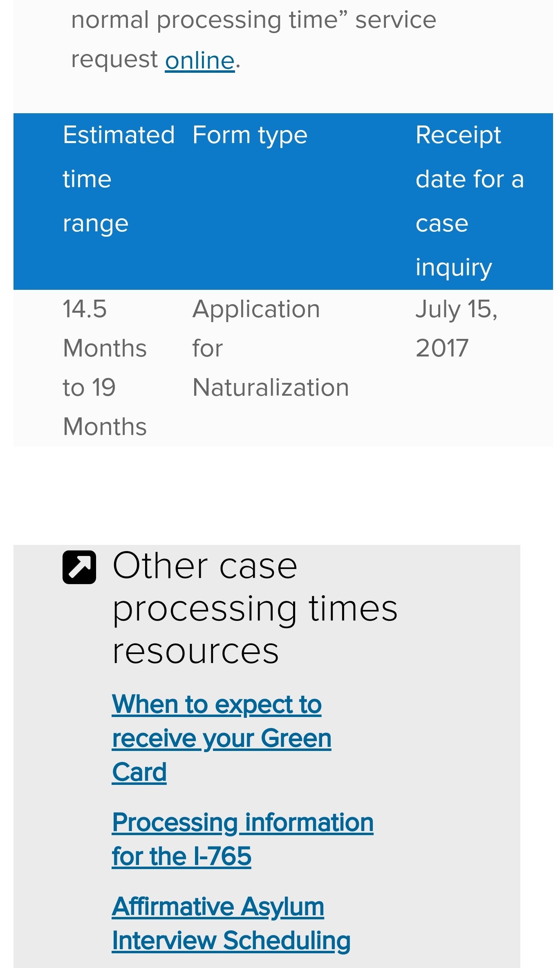Click the "Estimated time range" column header
The height and width of the screenshot is (968, 560).
119,179
